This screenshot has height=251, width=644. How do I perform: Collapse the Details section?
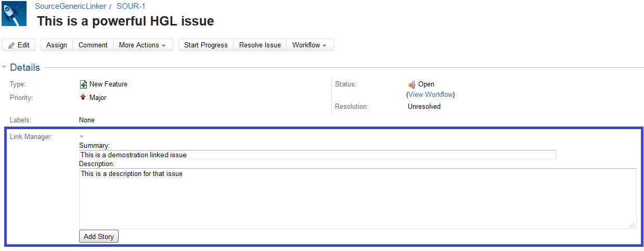[x=5, y=67]
